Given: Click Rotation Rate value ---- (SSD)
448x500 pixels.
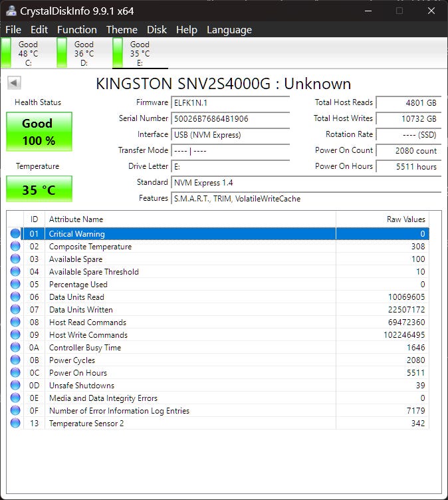Looking at the screenshot, I should coord(409,134).
